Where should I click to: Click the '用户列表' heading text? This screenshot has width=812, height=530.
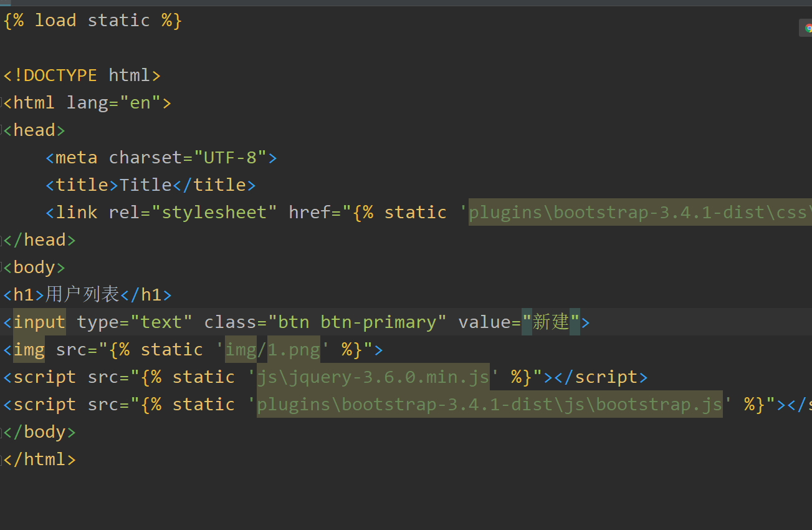(82, 295)
